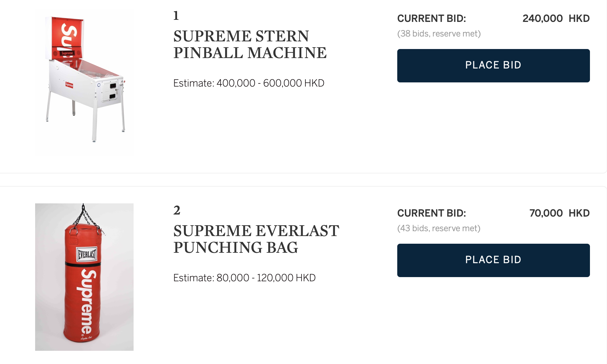Place a bid on the pinball machine
Screen dimensions: 607x364
click(493, 66)
